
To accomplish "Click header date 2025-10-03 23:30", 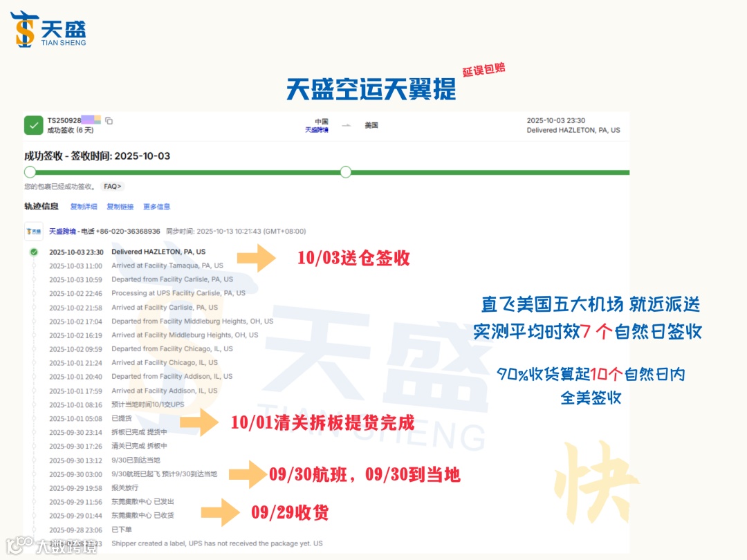I will click(556, 120).
